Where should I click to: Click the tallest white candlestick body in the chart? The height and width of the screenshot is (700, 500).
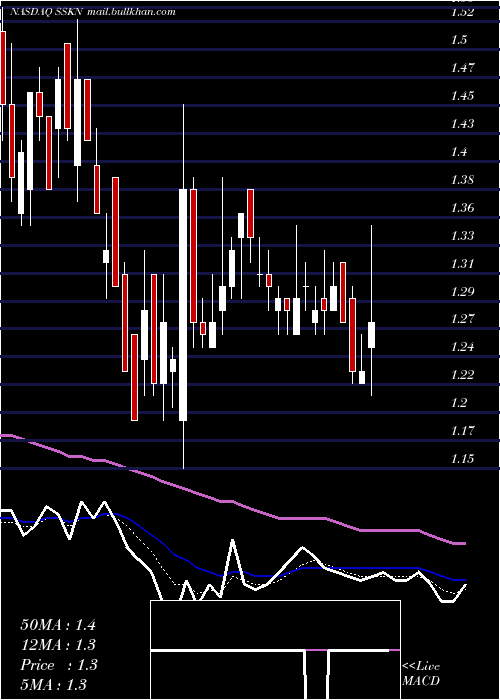coord(183,305)
